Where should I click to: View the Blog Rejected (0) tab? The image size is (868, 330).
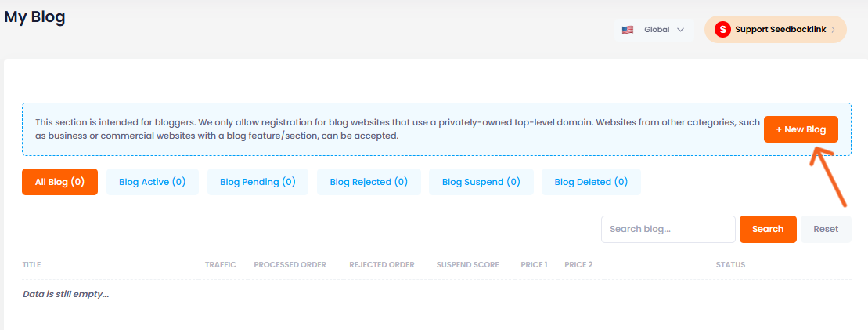click(369, 182)
